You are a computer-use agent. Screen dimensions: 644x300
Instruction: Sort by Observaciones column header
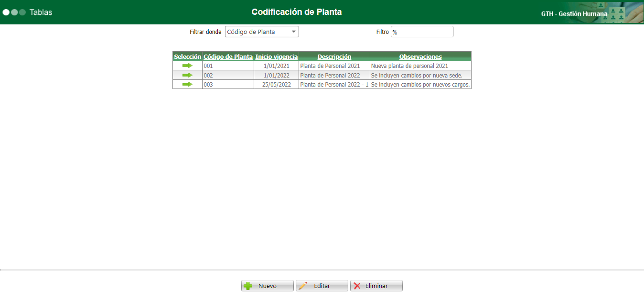coord(419,56)
